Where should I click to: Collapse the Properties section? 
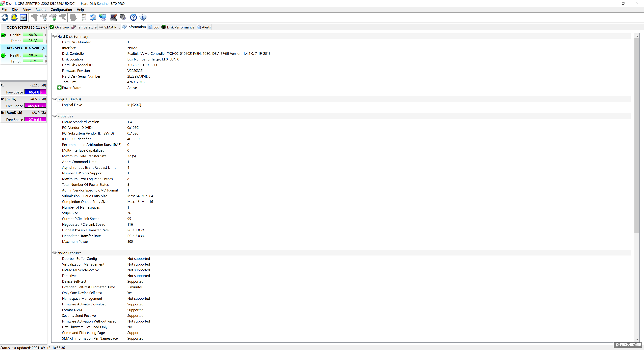click(55, 116)
